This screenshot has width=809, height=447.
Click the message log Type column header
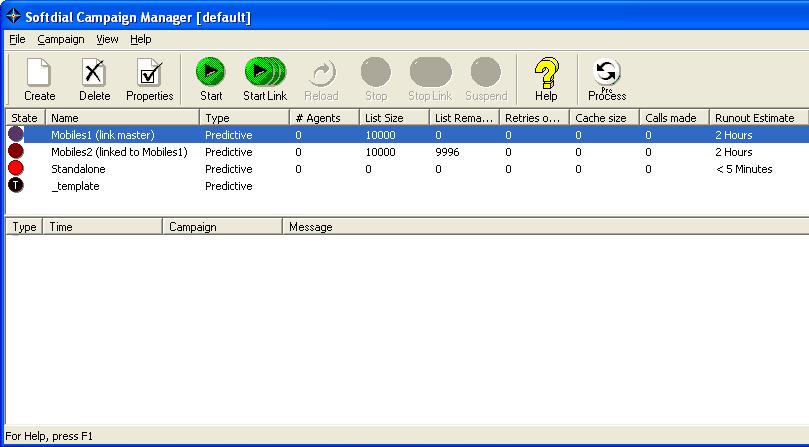24,227
